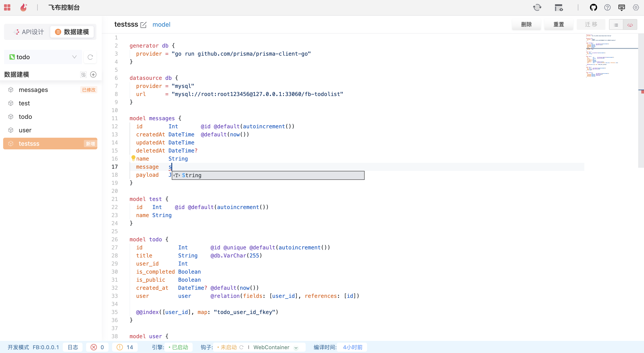Screen dimensions: 644x353
Task: Click the lightbulb hint on line 16
Action: [133, 158]
